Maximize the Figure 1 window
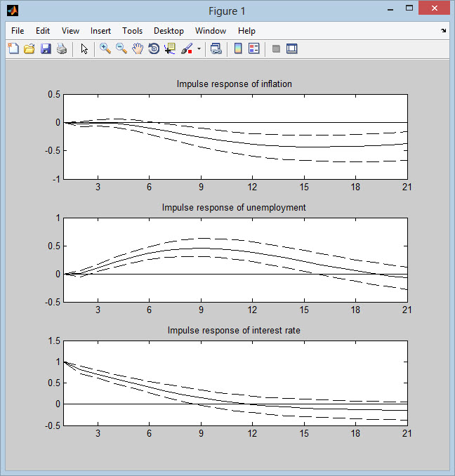 [x=409, y=8]
